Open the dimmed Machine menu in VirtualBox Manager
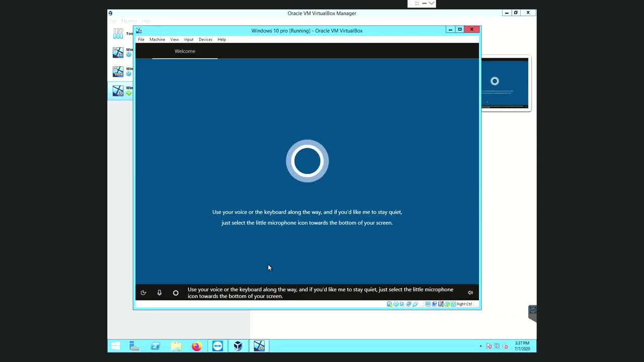This screenshot has height=362, width=644. point(129,21)
